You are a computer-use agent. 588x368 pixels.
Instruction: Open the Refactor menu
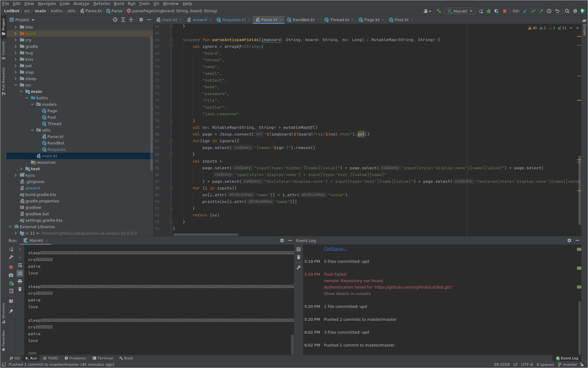(102, 3)
